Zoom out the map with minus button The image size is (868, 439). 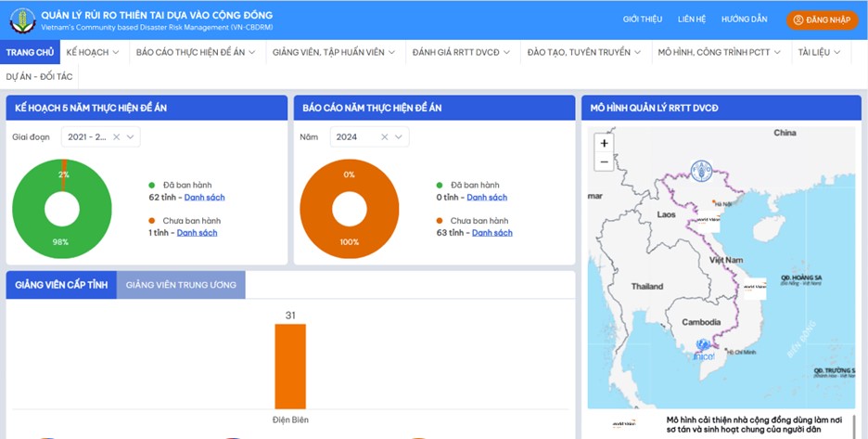(x=605, y=161)
